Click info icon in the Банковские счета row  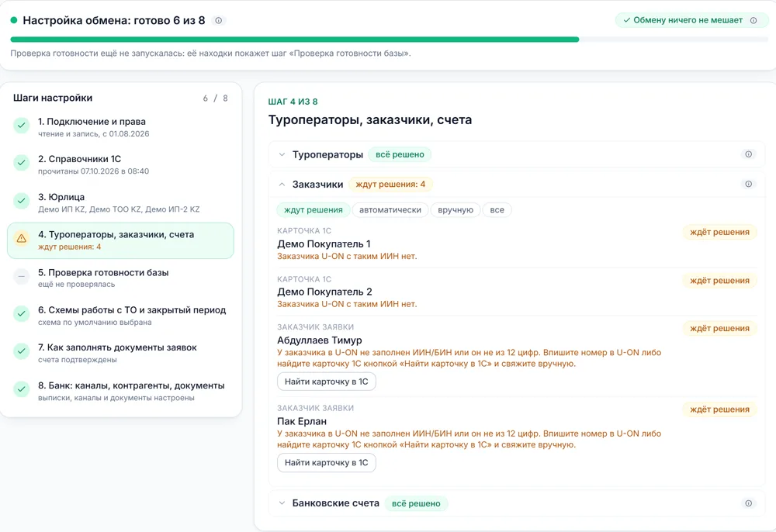coord(748,503)
